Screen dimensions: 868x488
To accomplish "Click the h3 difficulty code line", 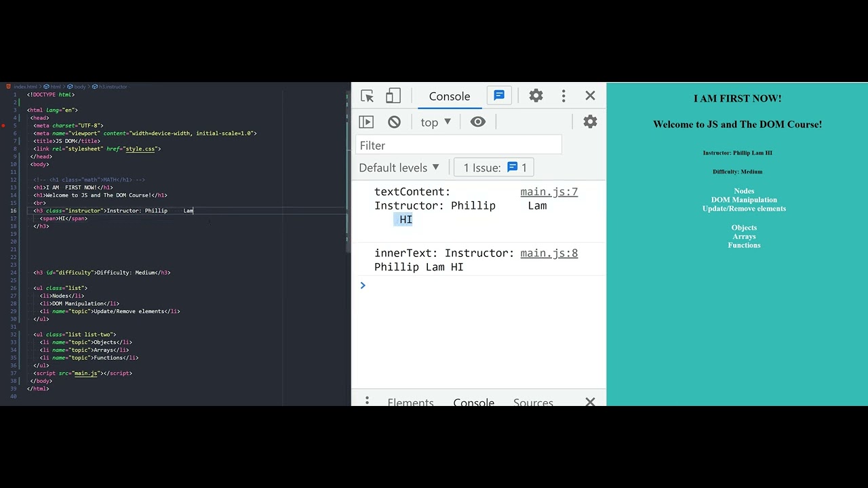I will 102,272.
